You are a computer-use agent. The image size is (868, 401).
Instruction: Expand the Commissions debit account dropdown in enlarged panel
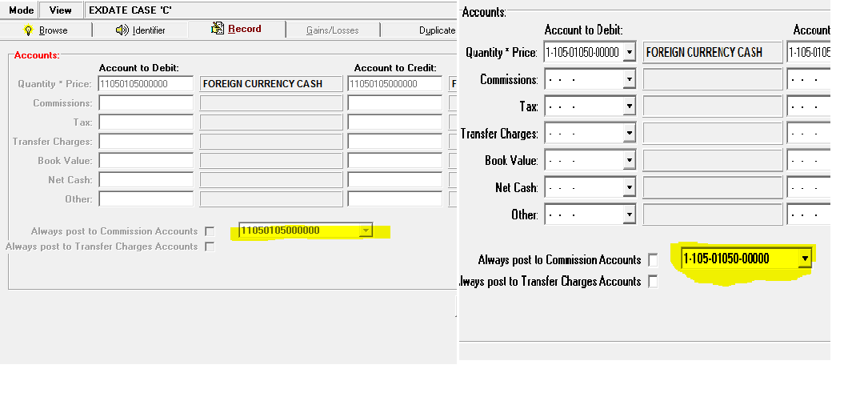click(x=630, y=80)
